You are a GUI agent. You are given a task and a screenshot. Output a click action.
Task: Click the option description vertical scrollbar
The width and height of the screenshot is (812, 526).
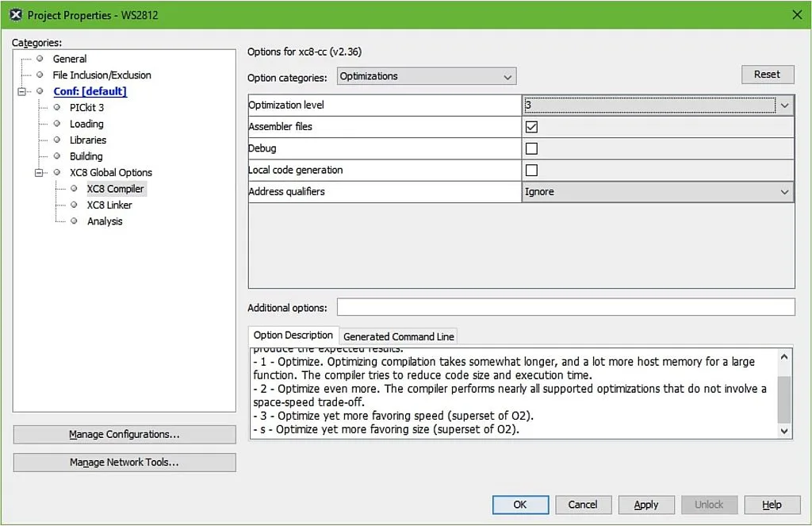(784, 399)
